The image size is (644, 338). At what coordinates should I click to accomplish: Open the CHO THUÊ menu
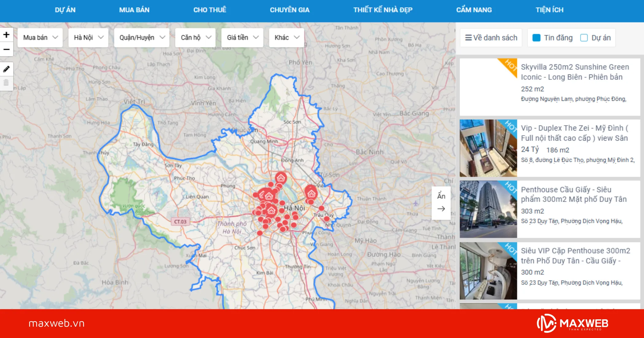pos(209,9)
